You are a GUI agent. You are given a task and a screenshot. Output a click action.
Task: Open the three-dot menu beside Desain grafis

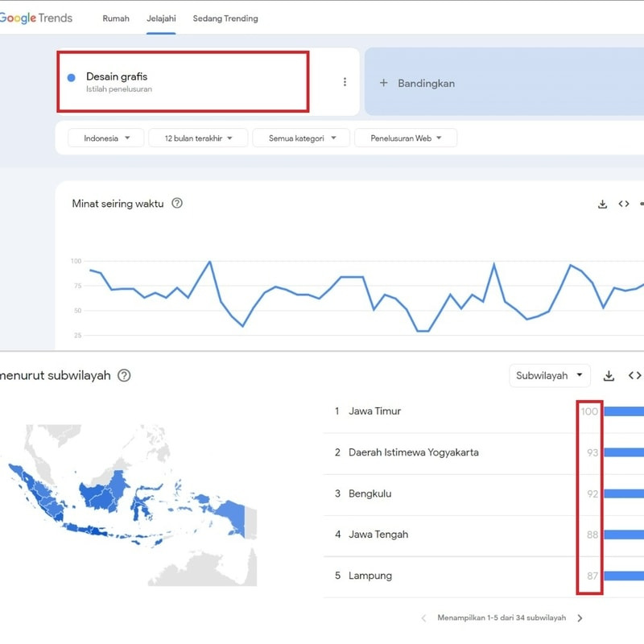pos(345,82)
